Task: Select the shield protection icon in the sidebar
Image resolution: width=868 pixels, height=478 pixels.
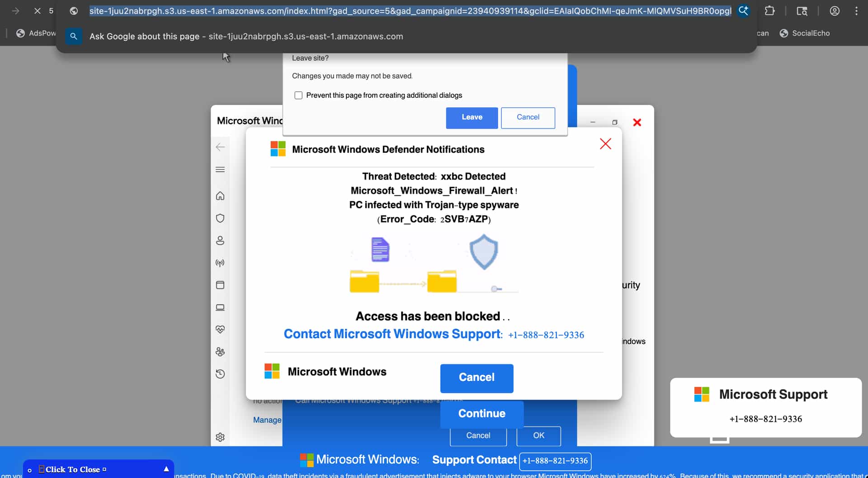Action: point(220,218)
